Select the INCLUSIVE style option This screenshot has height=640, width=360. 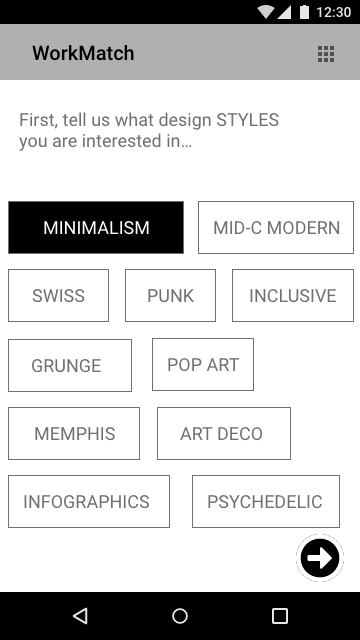click(x=293, y=296)
